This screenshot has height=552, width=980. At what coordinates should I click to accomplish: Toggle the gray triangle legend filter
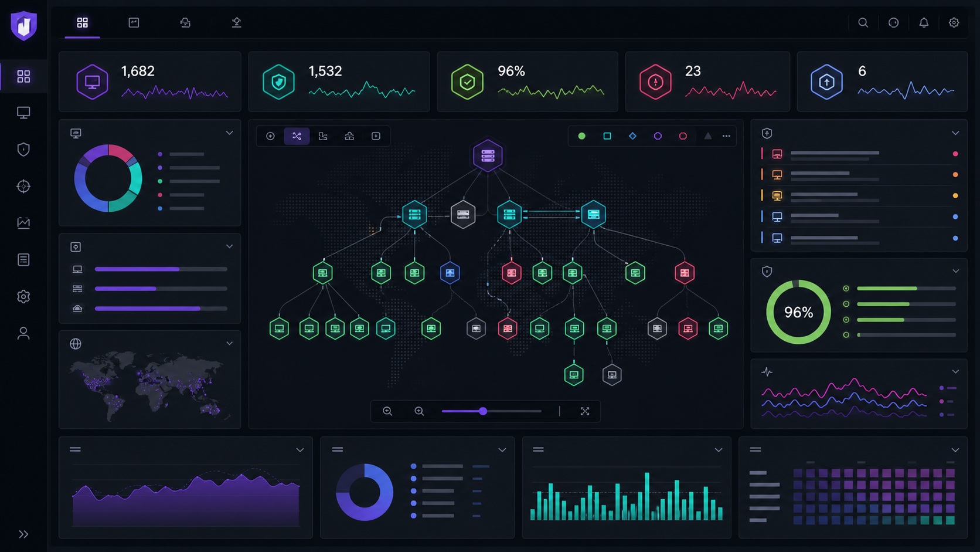coord(707,136)
